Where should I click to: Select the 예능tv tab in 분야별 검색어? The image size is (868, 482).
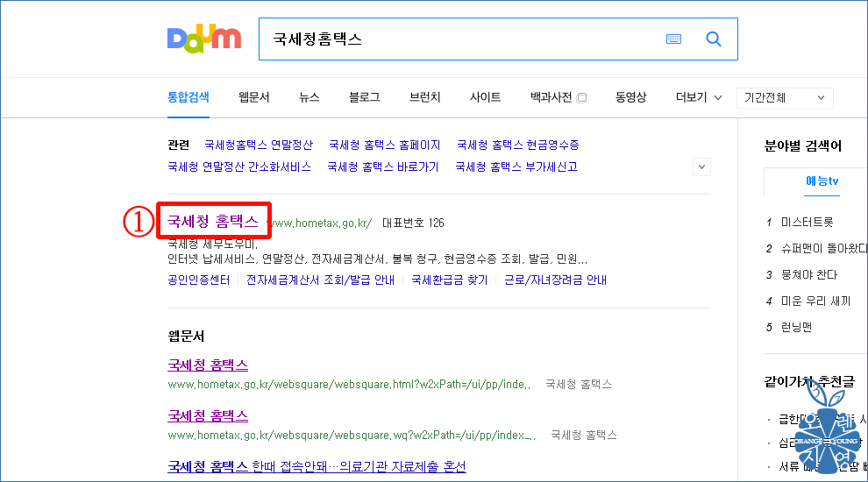pos(822,181)
